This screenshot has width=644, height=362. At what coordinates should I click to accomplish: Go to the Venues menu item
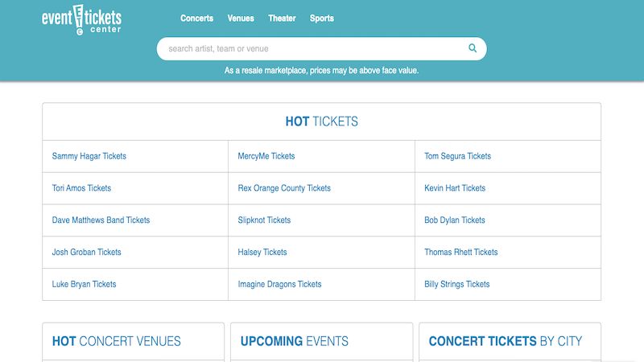[x=241, y=18]
